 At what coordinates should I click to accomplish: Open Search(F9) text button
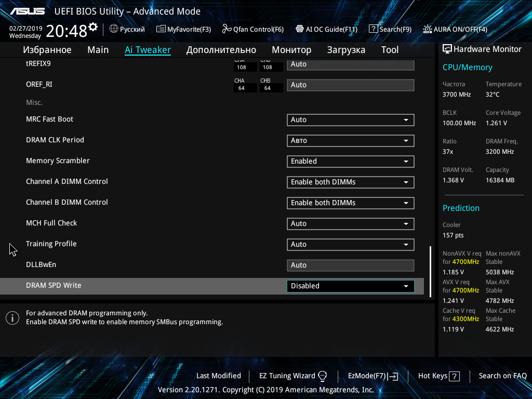395,29
